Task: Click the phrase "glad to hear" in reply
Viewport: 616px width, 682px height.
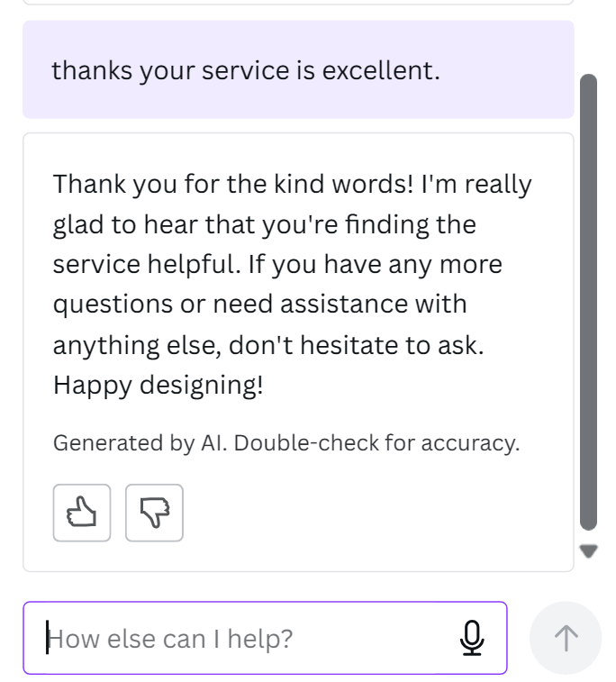Action: pyautogui.click(x=153, y=225)
